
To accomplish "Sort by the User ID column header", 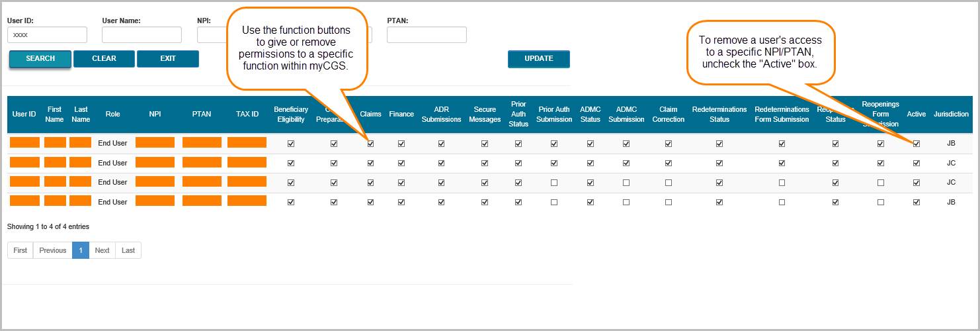I will tap(24, 115).
